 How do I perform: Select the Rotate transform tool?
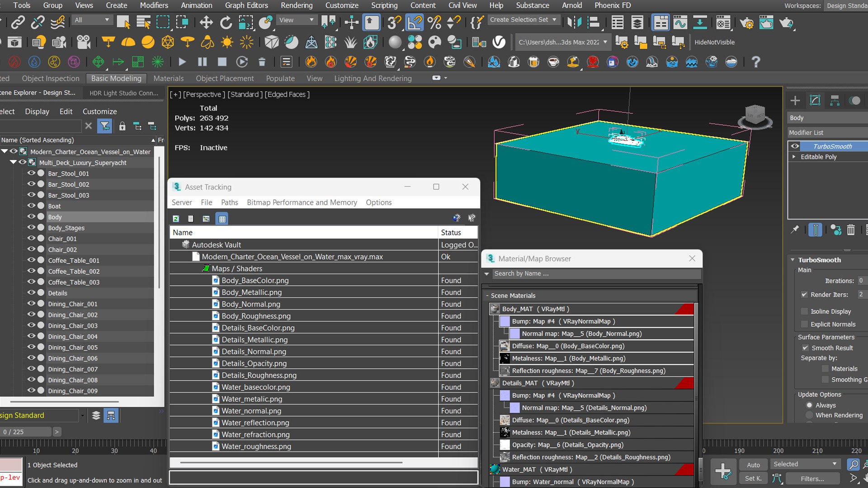(x=226, y=22)
